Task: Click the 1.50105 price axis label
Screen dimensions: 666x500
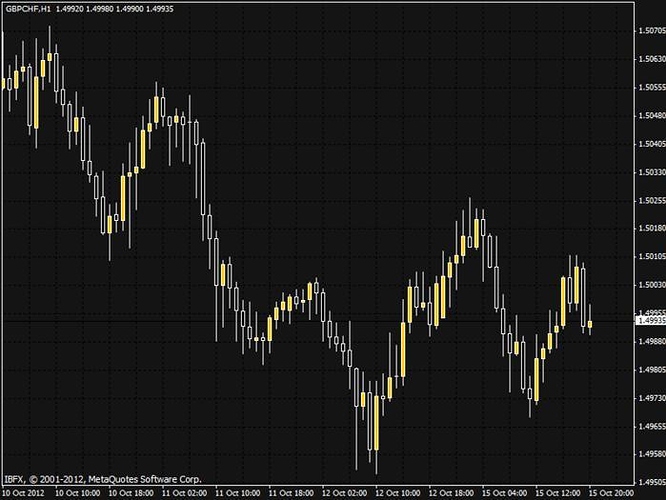Action: coord(652,256)
